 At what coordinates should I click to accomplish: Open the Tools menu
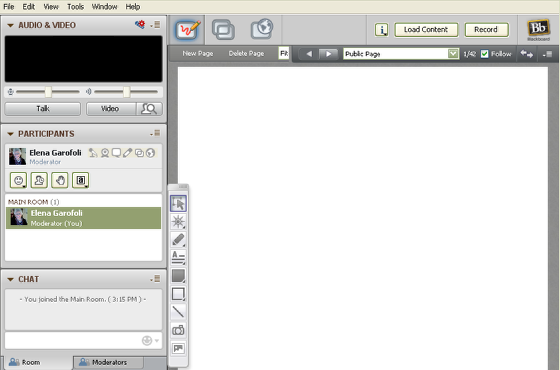click(x=75, y=6)
